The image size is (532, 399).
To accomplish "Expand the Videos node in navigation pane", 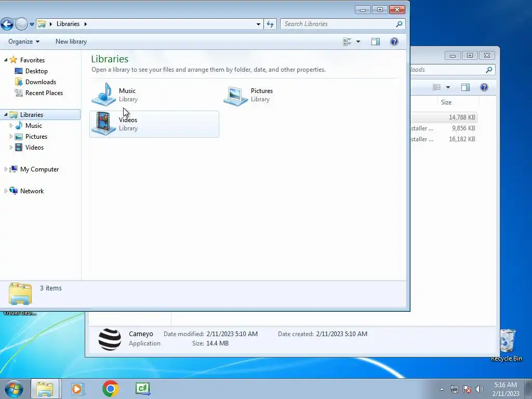I will (11, 147).
